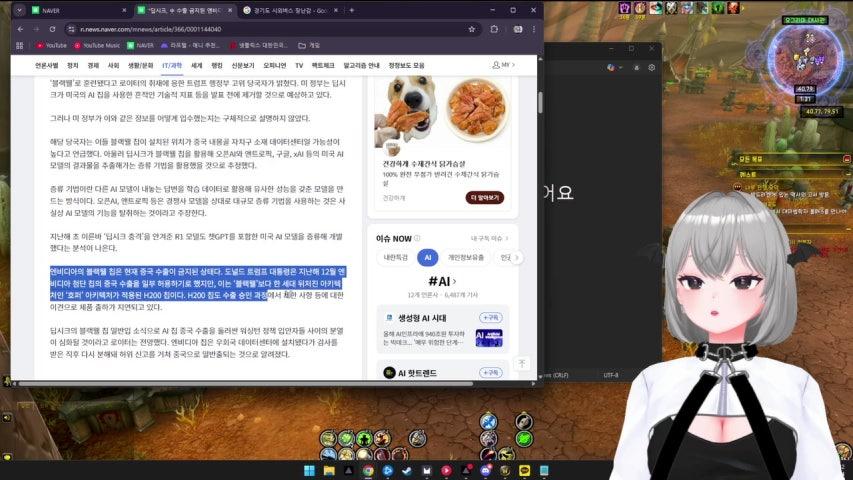Viewport: 853px width, 480px height.
Task: Jump to page top with the arrow button
Action: 522,363
